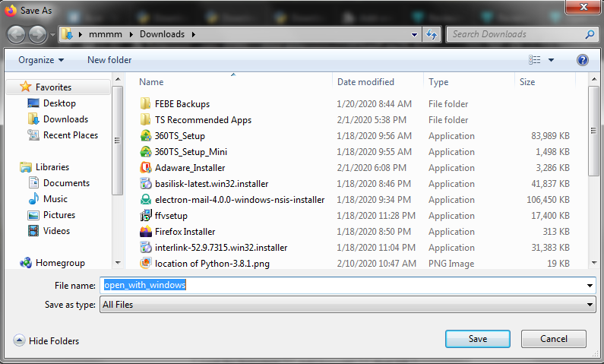
Task: Open Recent Places in navigation pane
Action: pos(71,135)
